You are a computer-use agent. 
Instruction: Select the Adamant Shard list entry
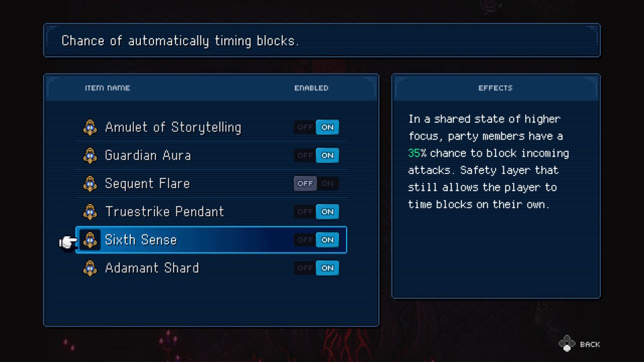coord(211,268)
